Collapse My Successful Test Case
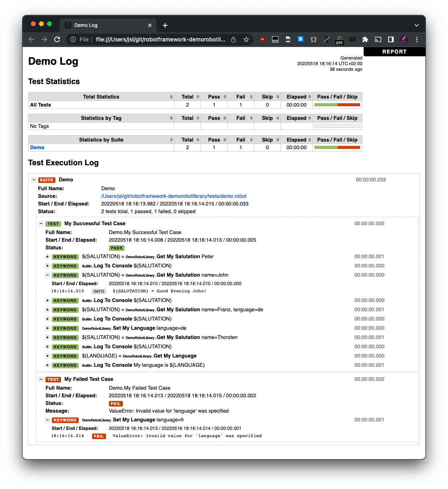This screenshot has width=448, height=489. pos(41,224)
